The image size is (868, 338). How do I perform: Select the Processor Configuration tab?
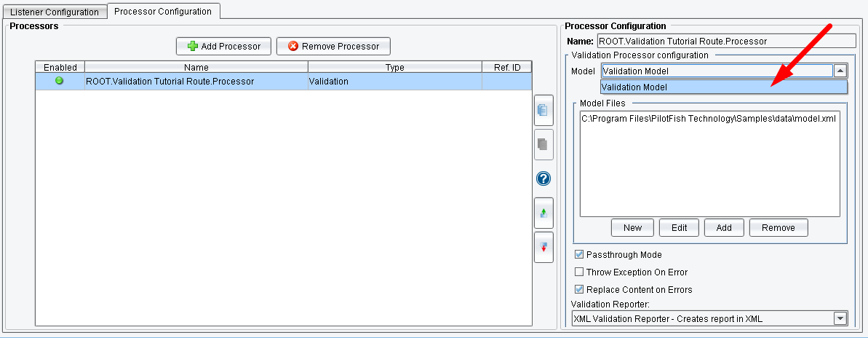163,12
